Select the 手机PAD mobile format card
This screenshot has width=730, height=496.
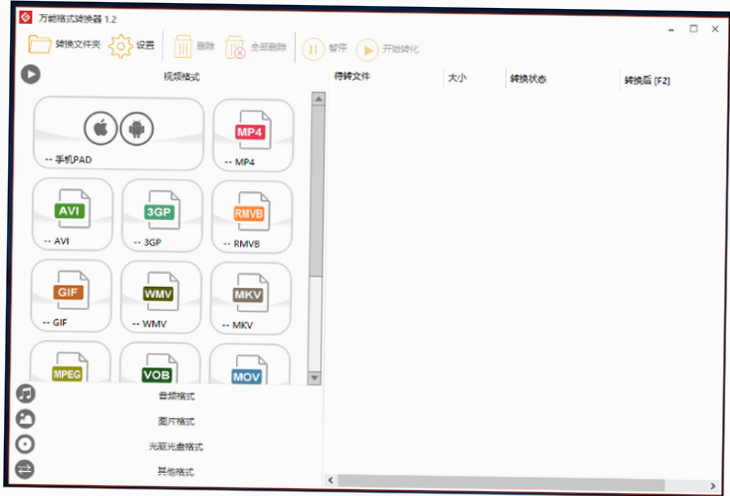(119, 133)
